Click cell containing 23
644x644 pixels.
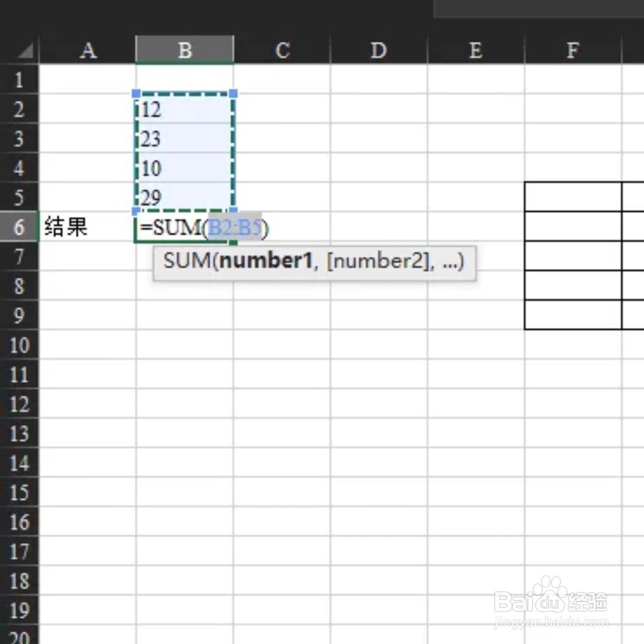pyautogui.click(x=184, y=138)
